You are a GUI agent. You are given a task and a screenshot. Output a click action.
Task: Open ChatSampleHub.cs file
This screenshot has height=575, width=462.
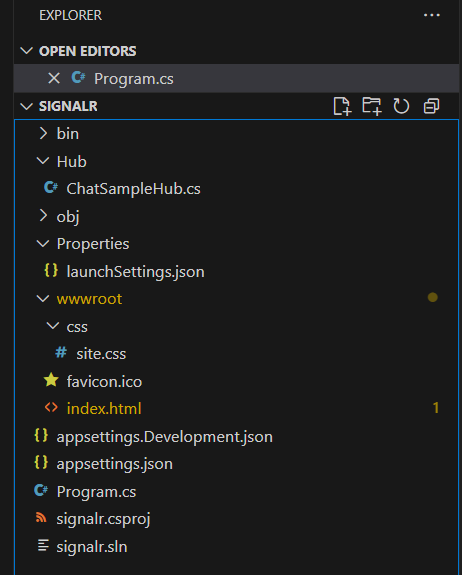point(133,189)
